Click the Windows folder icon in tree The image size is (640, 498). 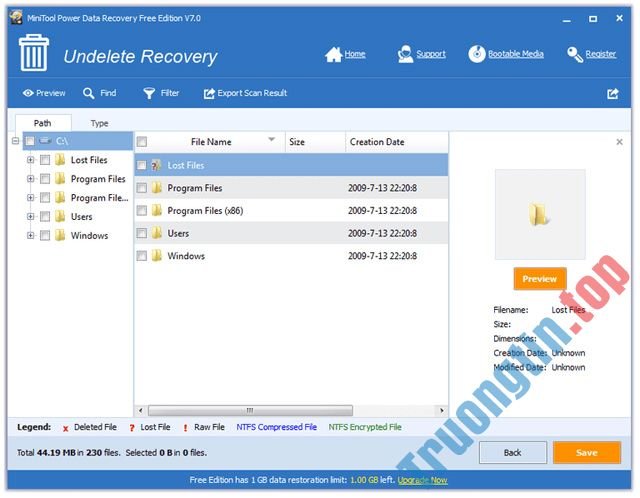(x=60, y=235)
